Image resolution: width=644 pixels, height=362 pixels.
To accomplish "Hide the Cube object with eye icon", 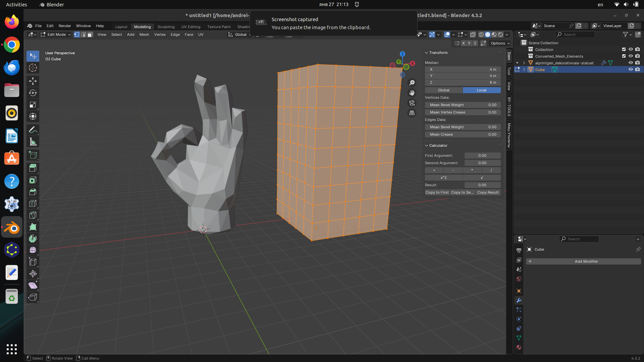I will click(x=631, y=69).
